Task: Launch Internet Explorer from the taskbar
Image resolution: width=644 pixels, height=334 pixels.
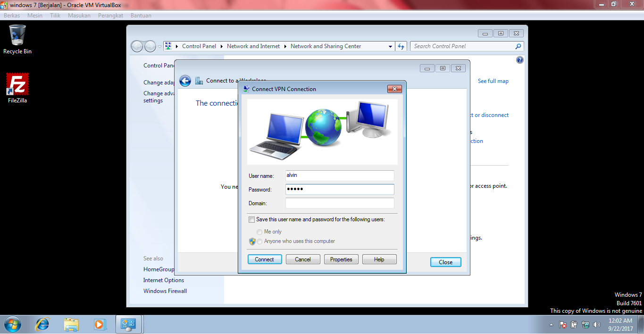Action: [42, 325]
